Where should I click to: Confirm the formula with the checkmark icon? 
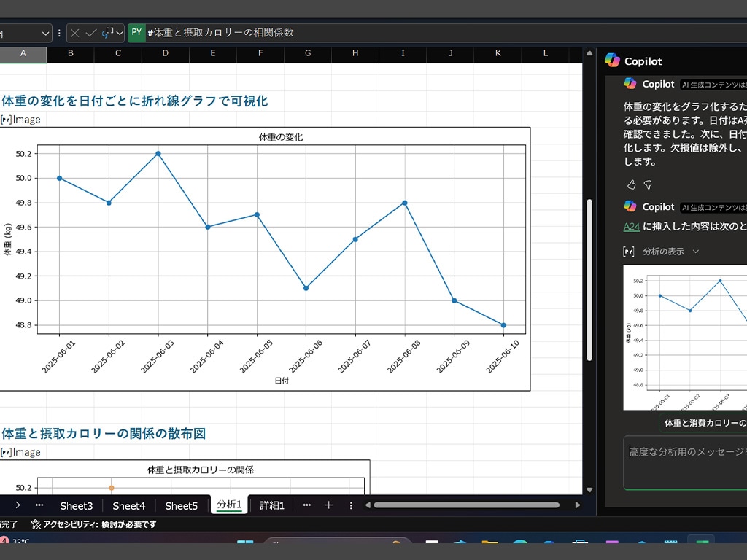tap(91, 33)
